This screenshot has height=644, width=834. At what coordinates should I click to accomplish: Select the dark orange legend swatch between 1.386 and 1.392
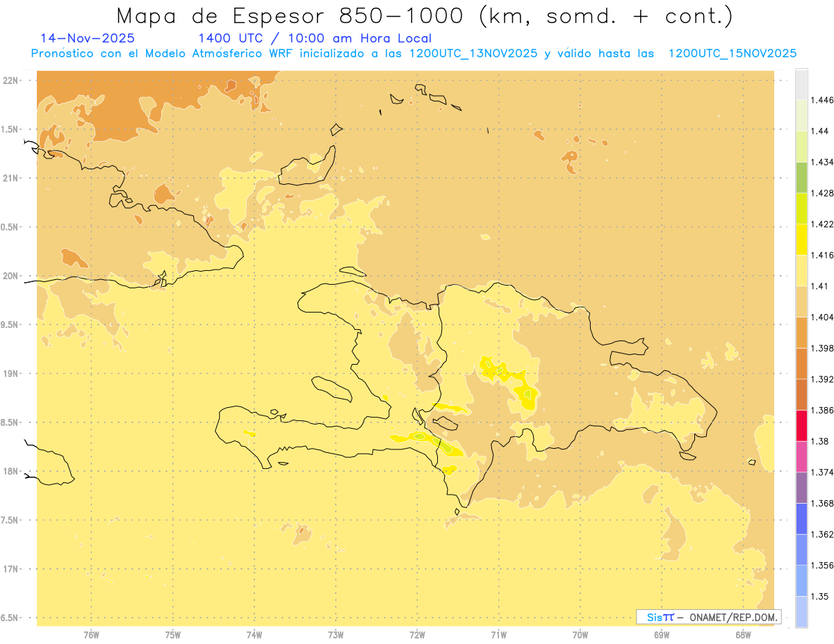(801, 395)
